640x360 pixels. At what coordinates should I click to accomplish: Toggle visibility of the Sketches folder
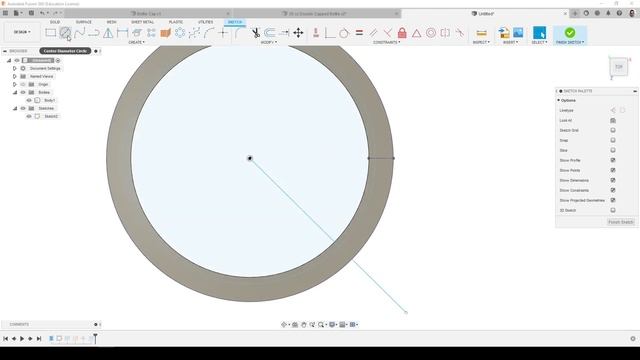[23, 108]
